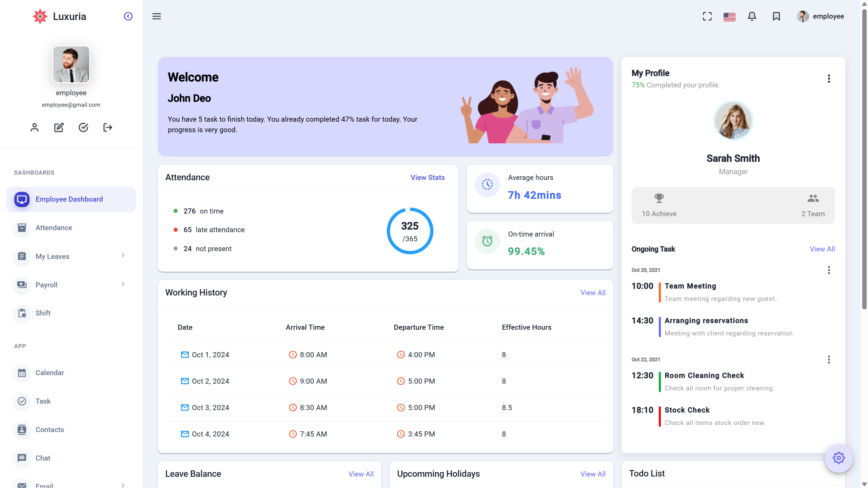Click Sarah Smith profile photo
868x488 pixels.
[733, 121]
